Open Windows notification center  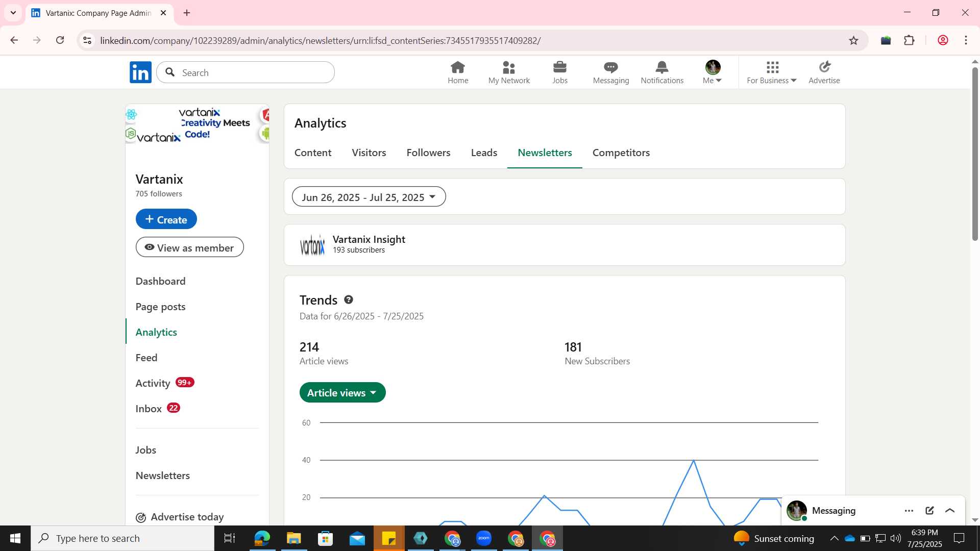(959, 538)
